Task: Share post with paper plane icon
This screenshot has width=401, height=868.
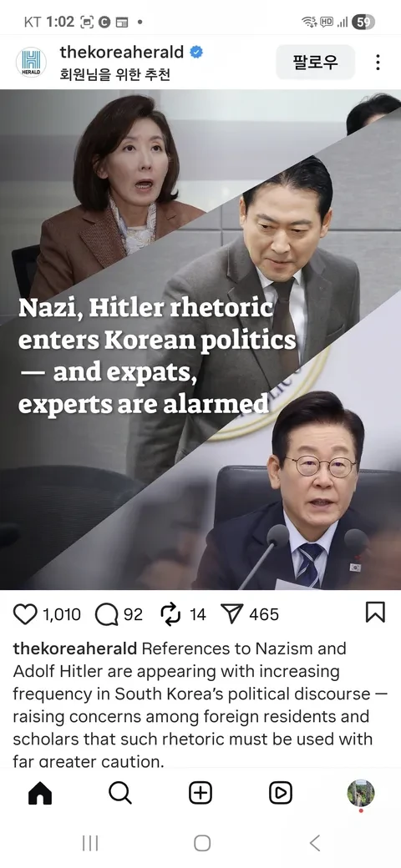Action: (x=232, y=614)
